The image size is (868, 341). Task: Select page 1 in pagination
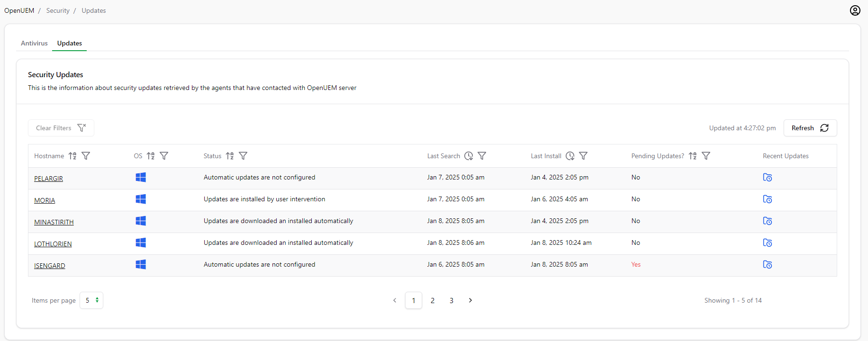[414, 300]
